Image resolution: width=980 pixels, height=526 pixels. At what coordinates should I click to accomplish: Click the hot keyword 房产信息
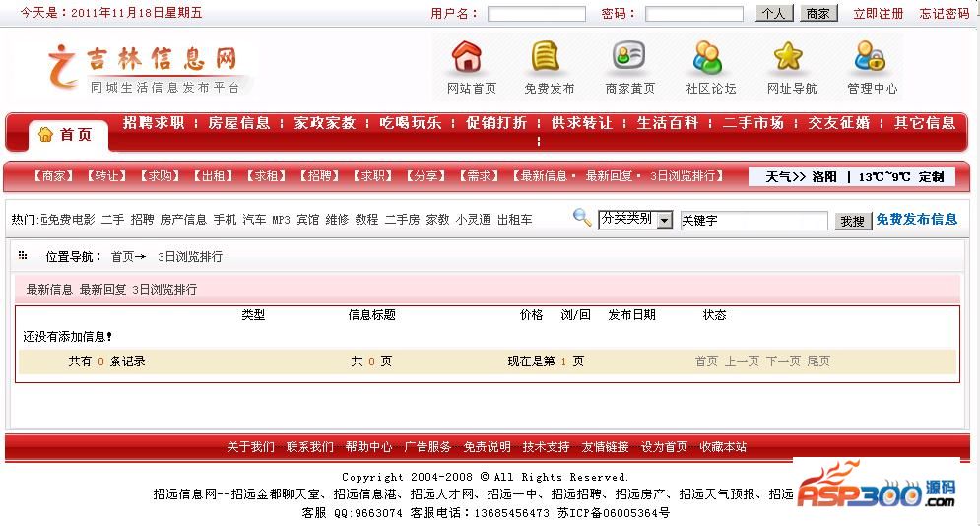coord(183,220)
